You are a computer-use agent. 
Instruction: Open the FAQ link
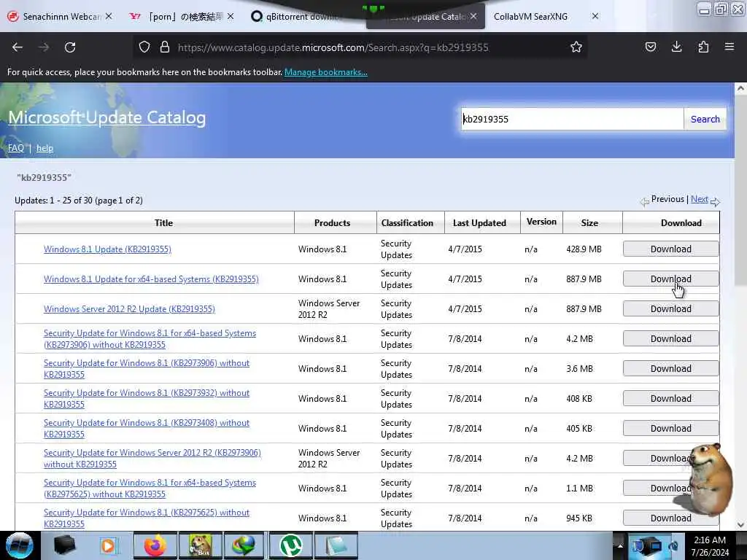(x=16, y=148)
